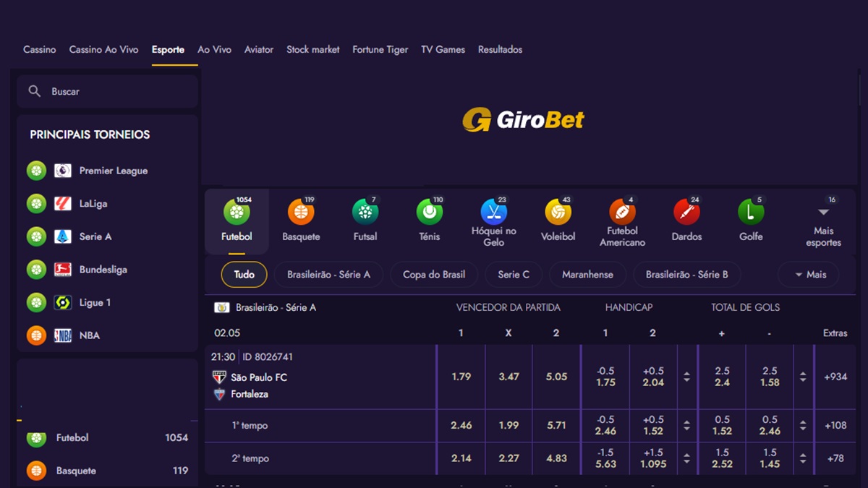This screenshot has height=488, width=868.
Task: Select the Esporte tab
Action: (x=168, y=50)
